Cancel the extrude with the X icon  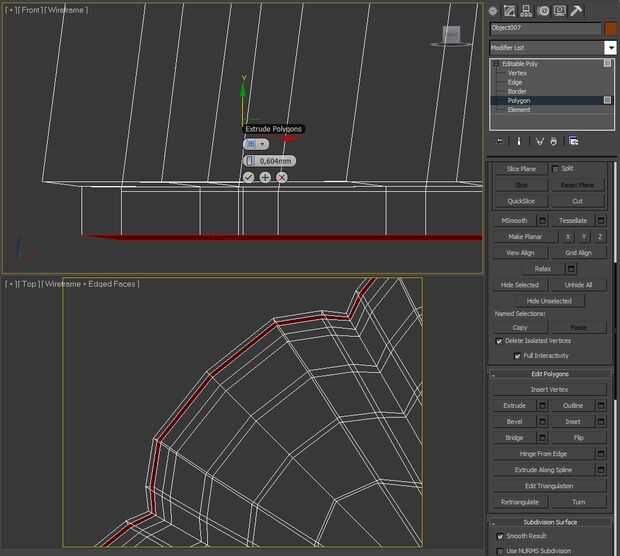coord(282,177)
